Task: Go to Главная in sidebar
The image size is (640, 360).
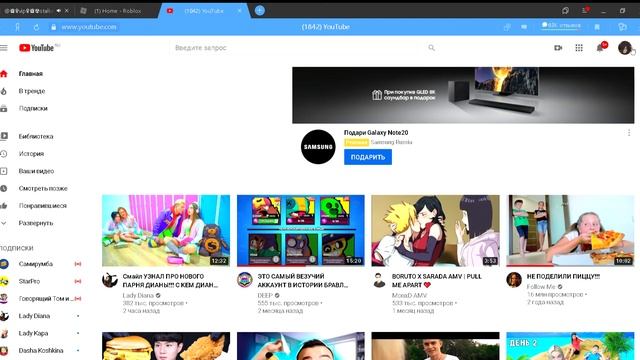Action: click(x=31, y=74)
